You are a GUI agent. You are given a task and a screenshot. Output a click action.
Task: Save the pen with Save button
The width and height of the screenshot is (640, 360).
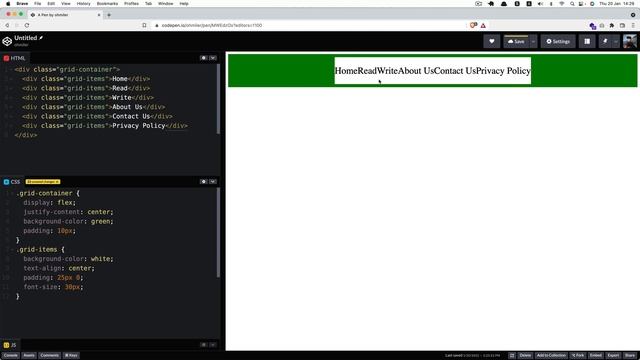pyautogui.click(x=516, y=41)
